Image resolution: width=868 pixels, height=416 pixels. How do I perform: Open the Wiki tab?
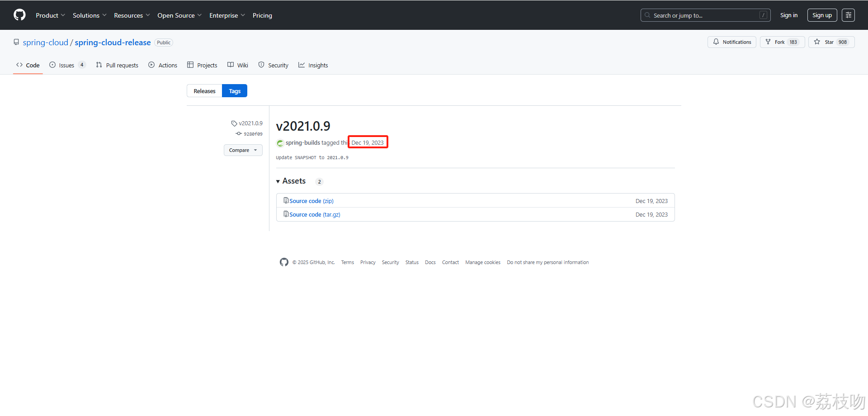238,65
